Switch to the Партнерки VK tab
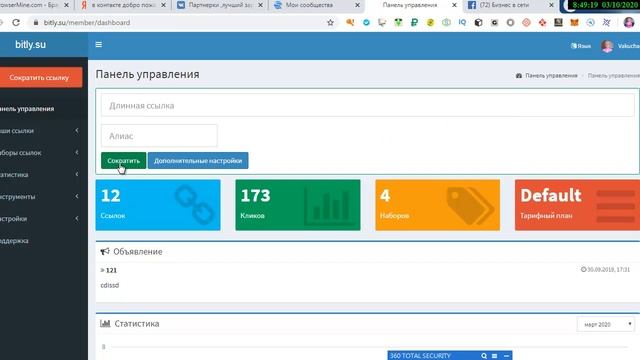This screenshot has height=360, width=640. coord(220,5)
